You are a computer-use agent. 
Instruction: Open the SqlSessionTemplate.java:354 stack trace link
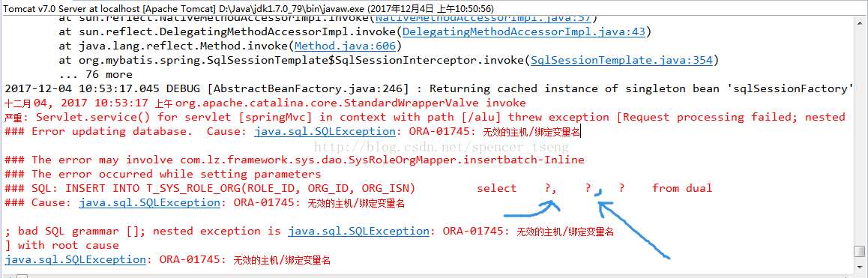click(x=621, y=61)
